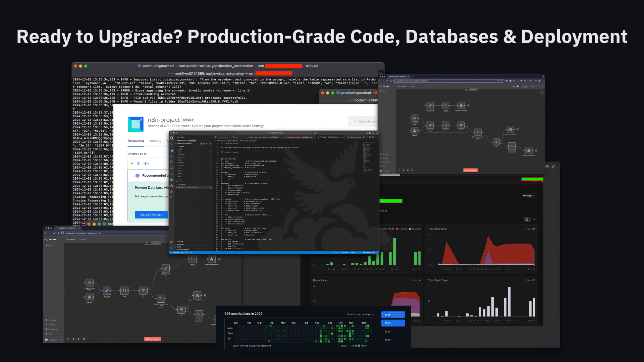Switch to Executions tab in Add Person workflow
This screenshot has height=362, width=644.
156,243
